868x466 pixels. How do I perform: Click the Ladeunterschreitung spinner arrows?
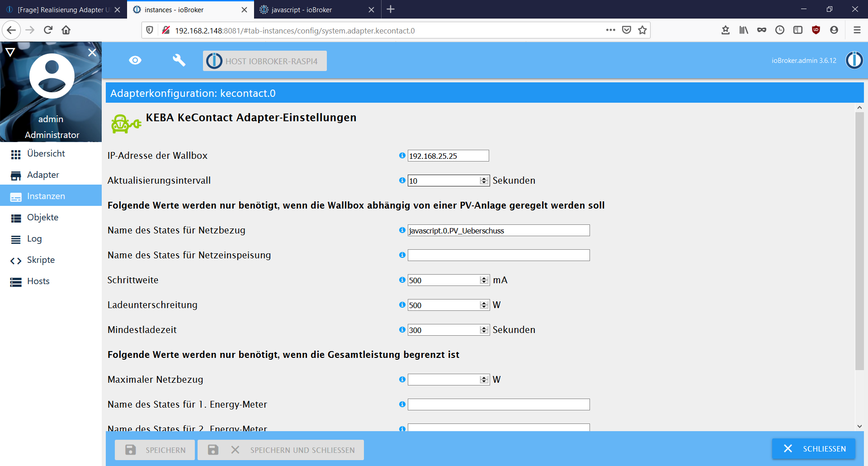484,305
